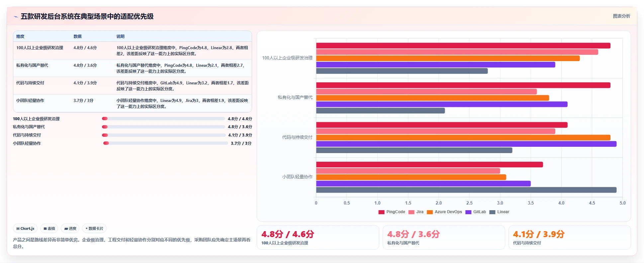644x263 pixels.
Task: Click the 私有化与国产替代 progress bar
Action: [163, 127]
